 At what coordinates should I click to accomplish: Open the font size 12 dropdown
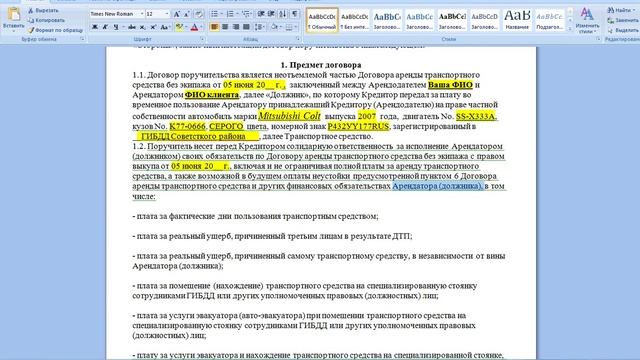[x=167, y=14]
